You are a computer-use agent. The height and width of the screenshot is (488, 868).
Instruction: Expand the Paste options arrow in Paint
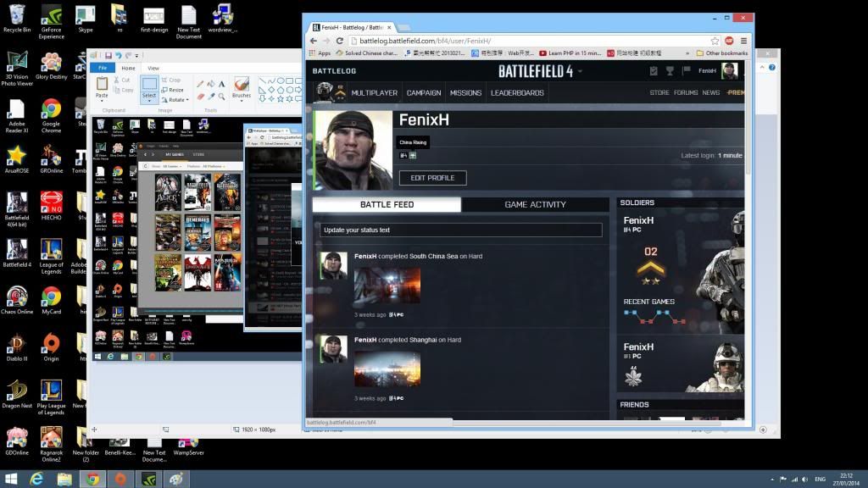tap(102, 102)
